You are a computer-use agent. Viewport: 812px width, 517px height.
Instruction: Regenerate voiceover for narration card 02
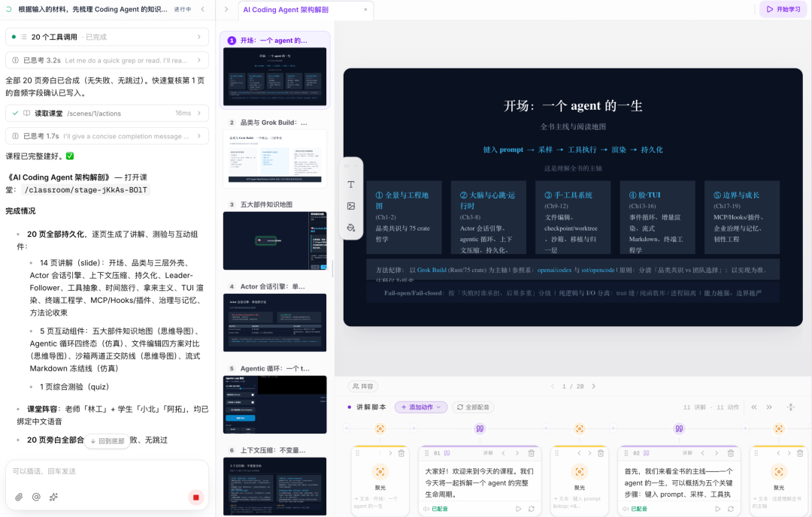coord(731,509)
